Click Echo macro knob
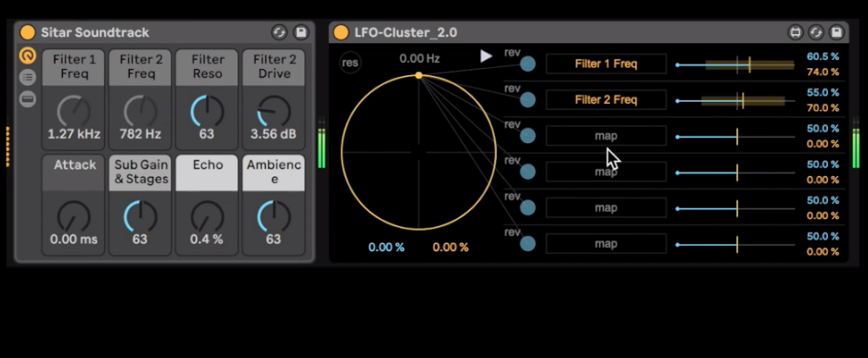Image resolution: width=868 pixels, height=358 pixels. (x=207, y=217)
